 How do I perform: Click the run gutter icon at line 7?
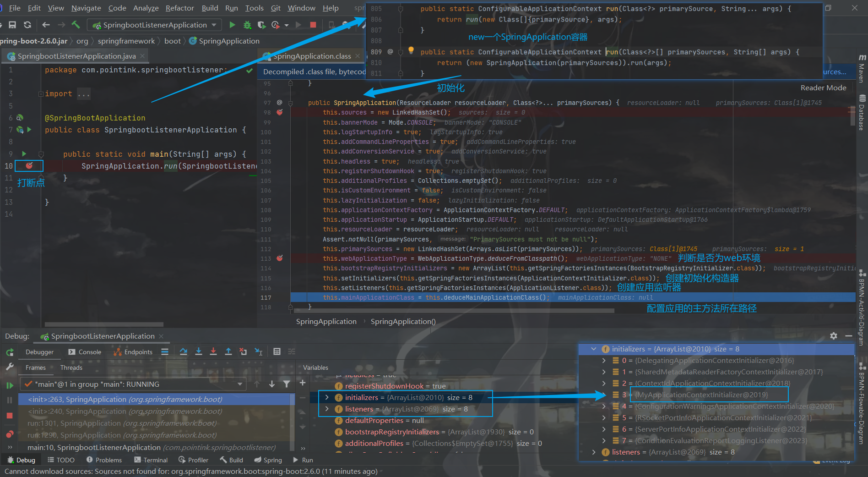[x=29, y=130]
